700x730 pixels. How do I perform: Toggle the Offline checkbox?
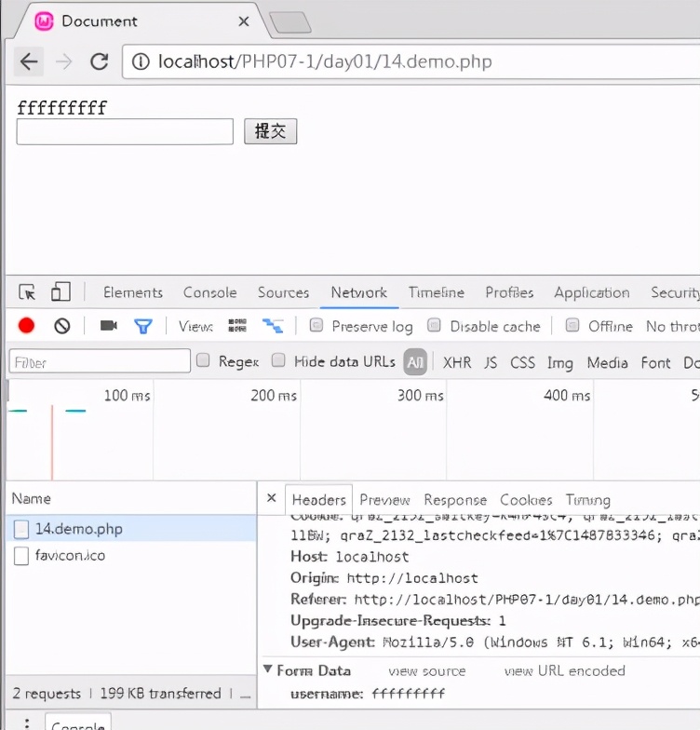[572, 325]
